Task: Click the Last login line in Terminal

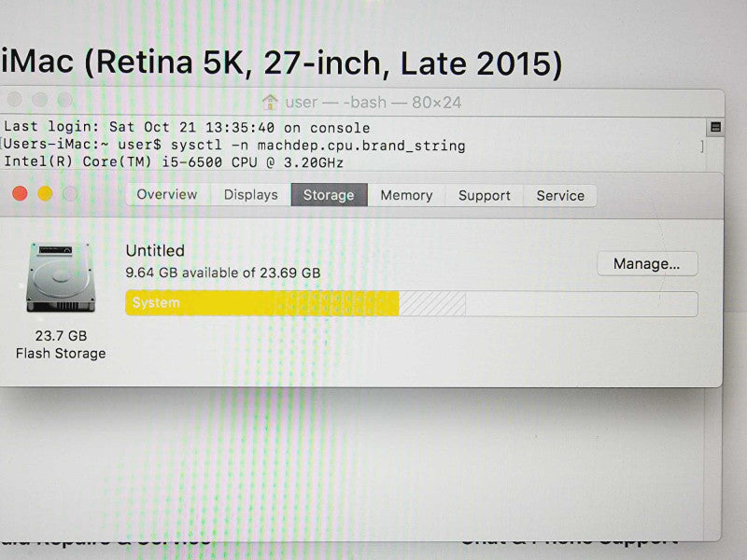Action: (x=187, y=127)
